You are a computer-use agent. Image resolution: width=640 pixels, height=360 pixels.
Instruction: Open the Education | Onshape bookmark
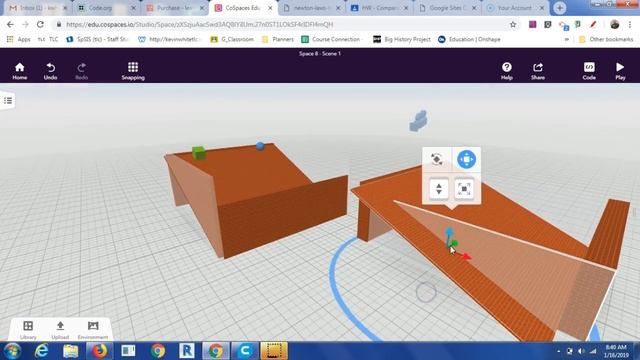[469, 39]
